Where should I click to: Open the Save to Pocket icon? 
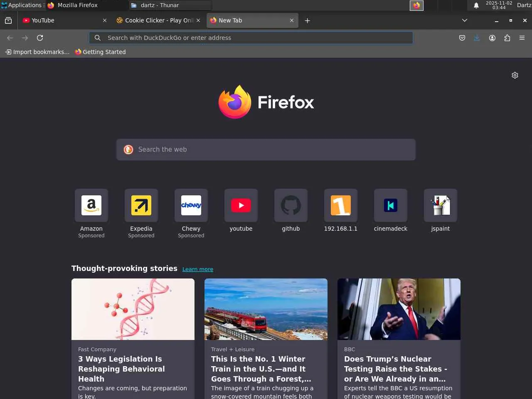tap(462, 38)
